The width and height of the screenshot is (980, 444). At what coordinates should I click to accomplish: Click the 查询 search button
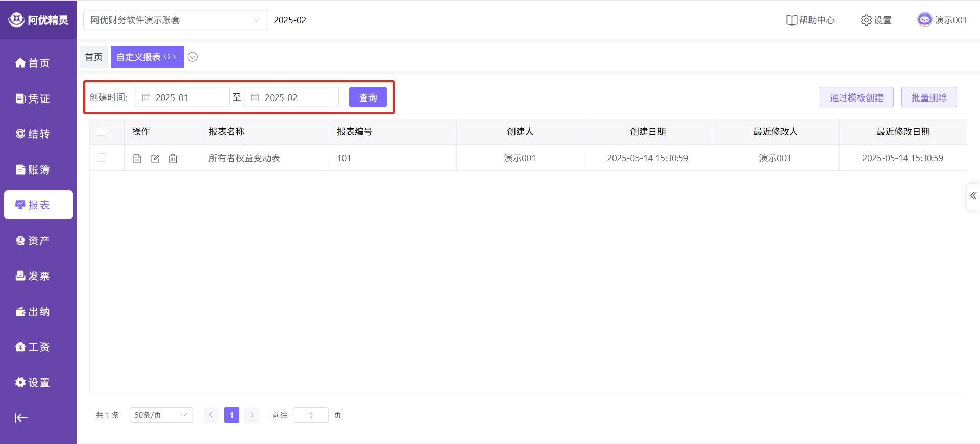click(x=367, y=97)
